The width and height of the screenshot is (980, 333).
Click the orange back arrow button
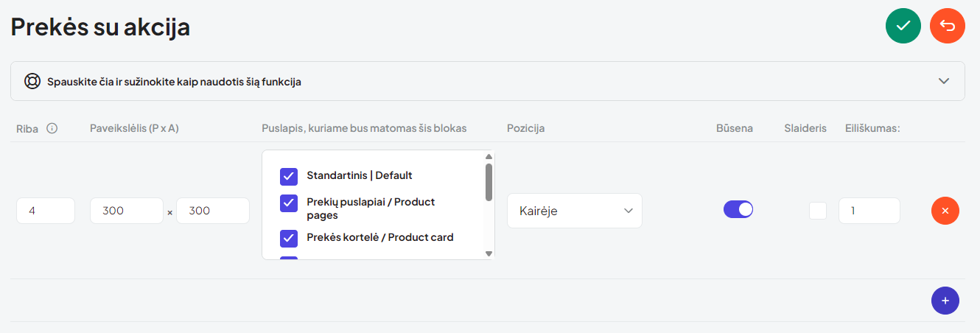[x=948, y=26]
